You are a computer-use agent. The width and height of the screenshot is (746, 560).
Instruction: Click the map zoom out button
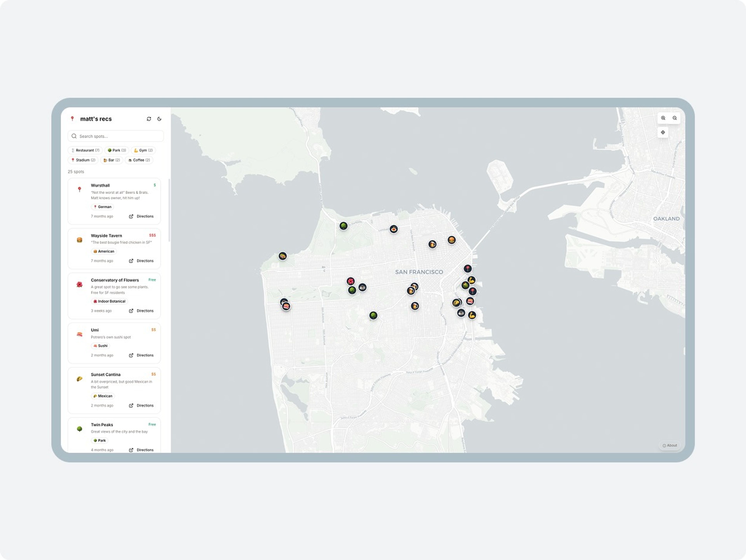pyautogui.click(x=675, y=118)
